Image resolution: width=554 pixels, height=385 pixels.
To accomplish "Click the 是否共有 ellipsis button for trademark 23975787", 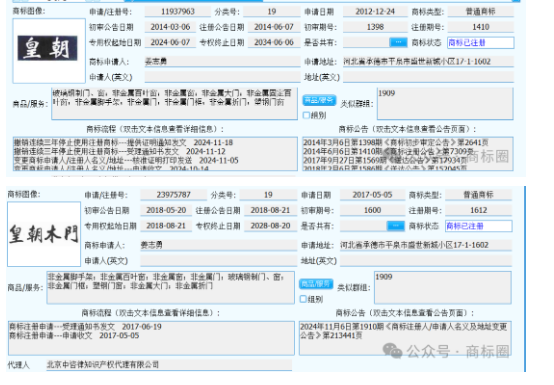I will point(395,226).
